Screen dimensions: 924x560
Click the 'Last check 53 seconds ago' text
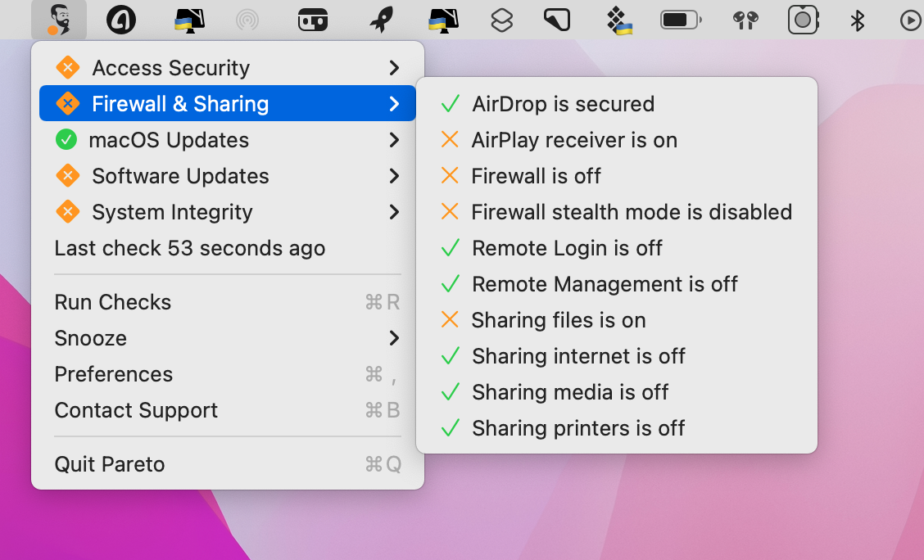pyautogui.click(x=190, y=248)
